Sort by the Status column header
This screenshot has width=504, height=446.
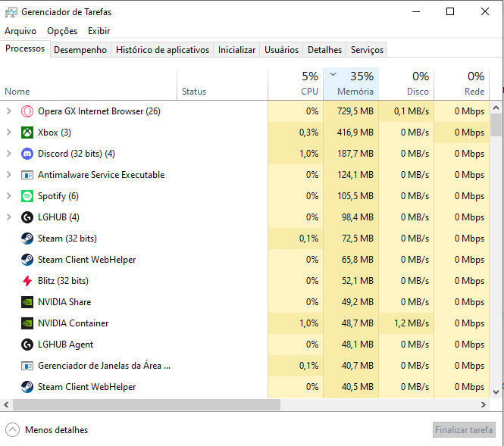click(x=222, y=85)
